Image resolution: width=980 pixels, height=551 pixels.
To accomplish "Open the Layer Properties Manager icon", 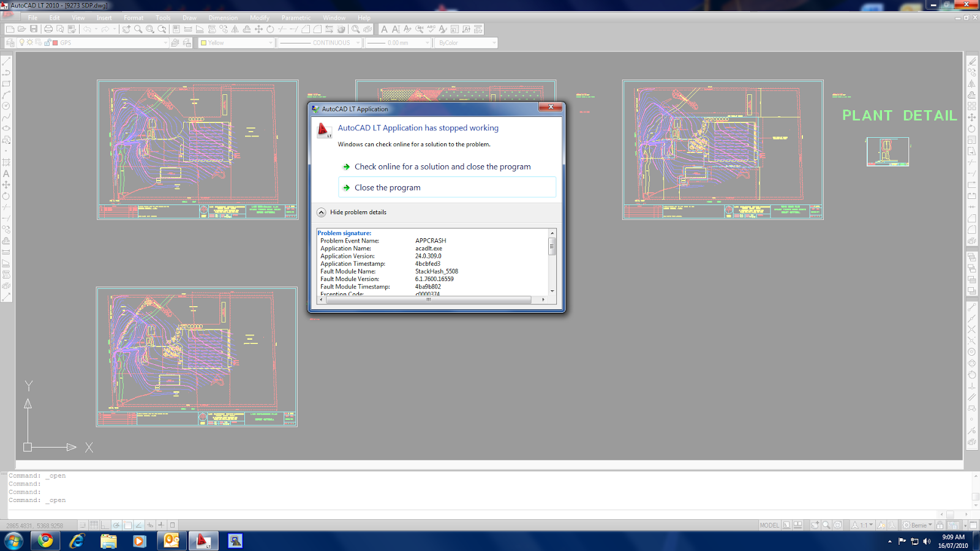I will pos(9,42).
